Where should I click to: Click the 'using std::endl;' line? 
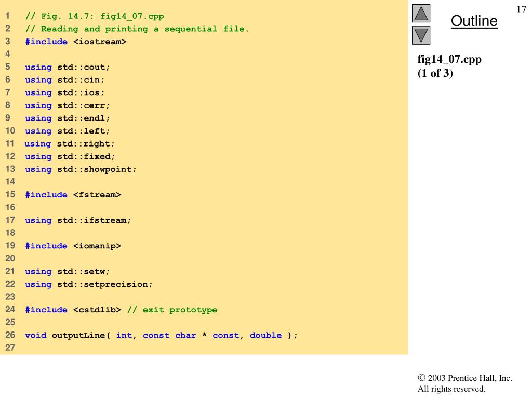pyautogui.click(x=67, y=118)
